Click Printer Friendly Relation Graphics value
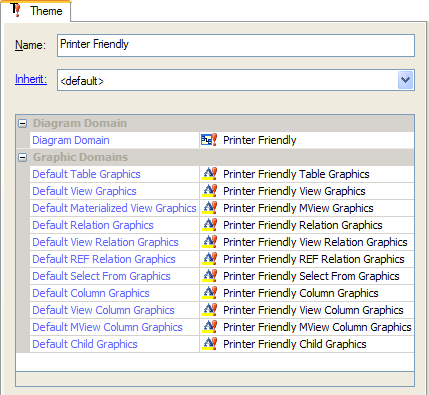The width and height of the screenshot is (429, 395). pyautogui.click(x=303, y=225)
